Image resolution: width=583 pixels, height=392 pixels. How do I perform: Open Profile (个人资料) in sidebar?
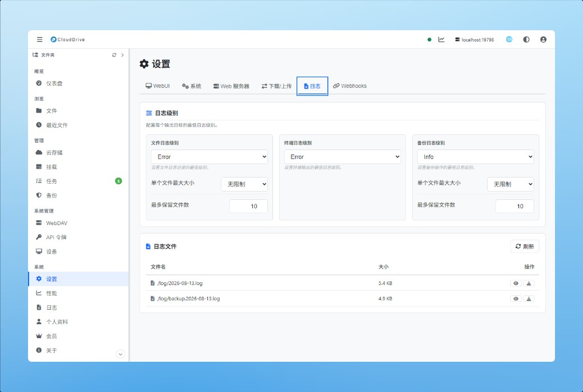[x=78, y=322]
